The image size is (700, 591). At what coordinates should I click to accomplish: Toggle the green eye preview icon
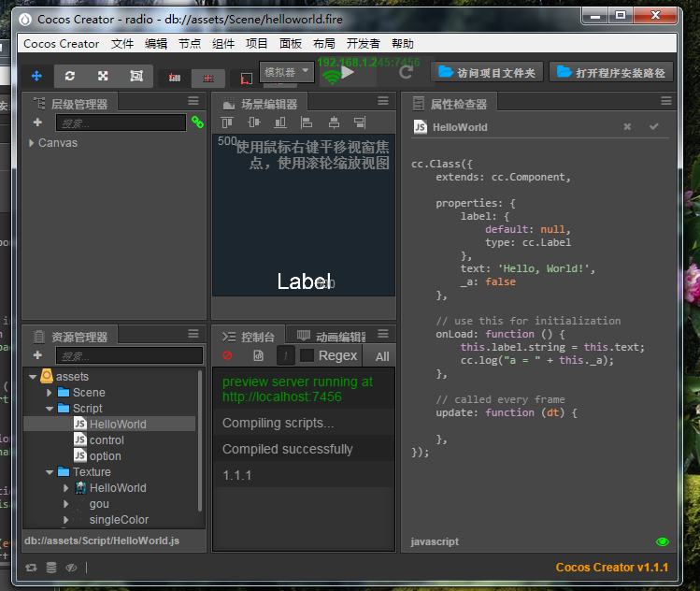[x=663, y=541]
